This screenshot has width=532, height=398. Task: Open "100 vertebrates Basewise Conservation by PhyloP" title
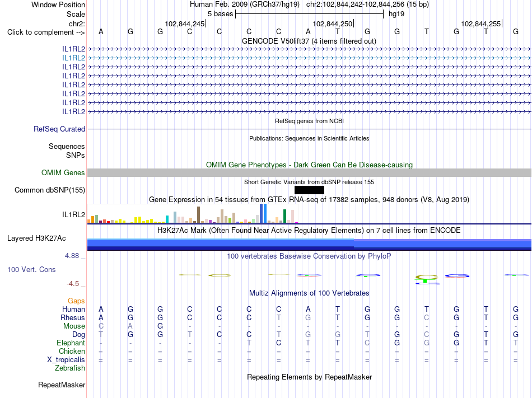pyautogui.click(x=309, y=256)
